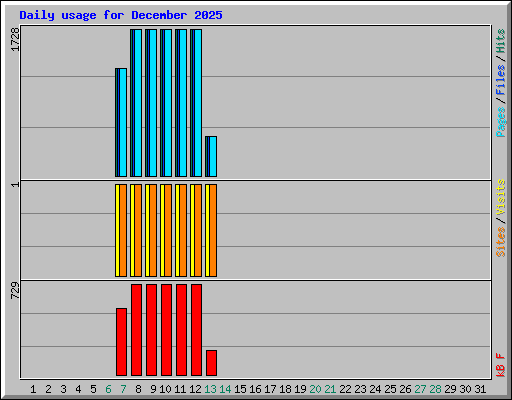Click the Pages legend label

[501, 122]
